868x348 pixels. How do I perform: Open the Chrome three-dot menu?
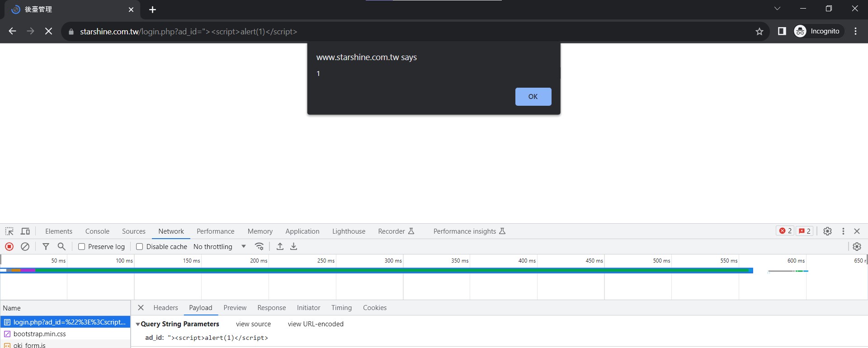[x=856, y=31]
